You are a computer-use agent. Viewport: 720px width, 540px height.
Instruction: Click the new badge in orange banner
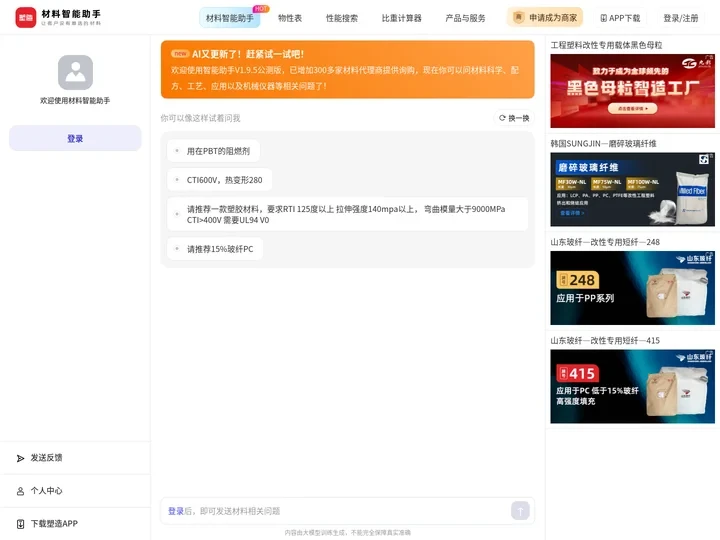(180, 54)
